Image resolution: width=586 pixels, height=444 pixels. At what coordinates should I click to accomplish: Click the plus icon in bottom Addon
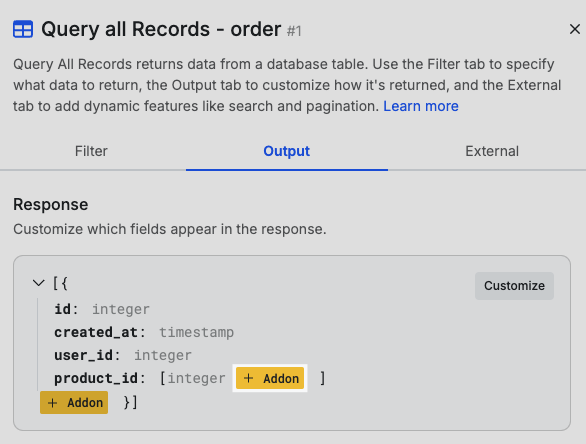pos(53,403)
